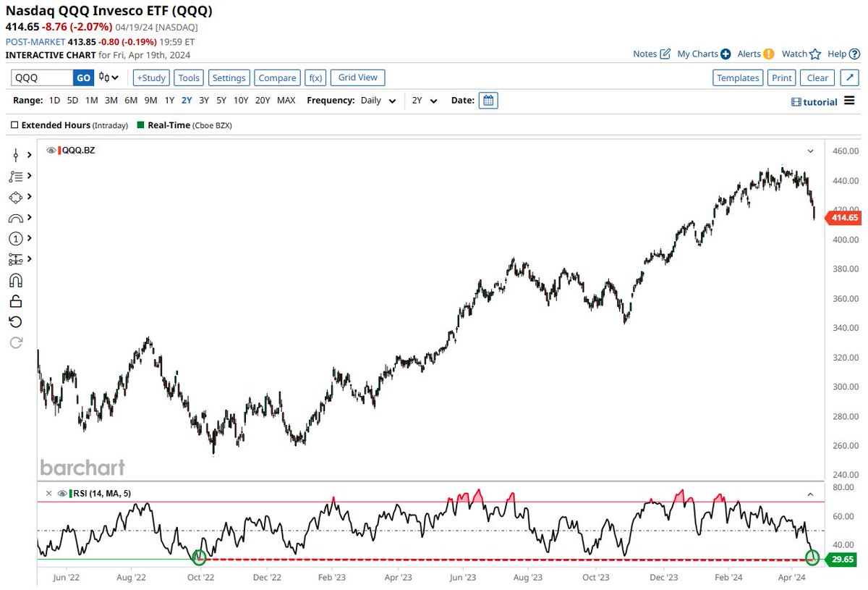Open Notes with the pencil icon
This screenshot has width=868, height=590.
[x=665, y=54]
